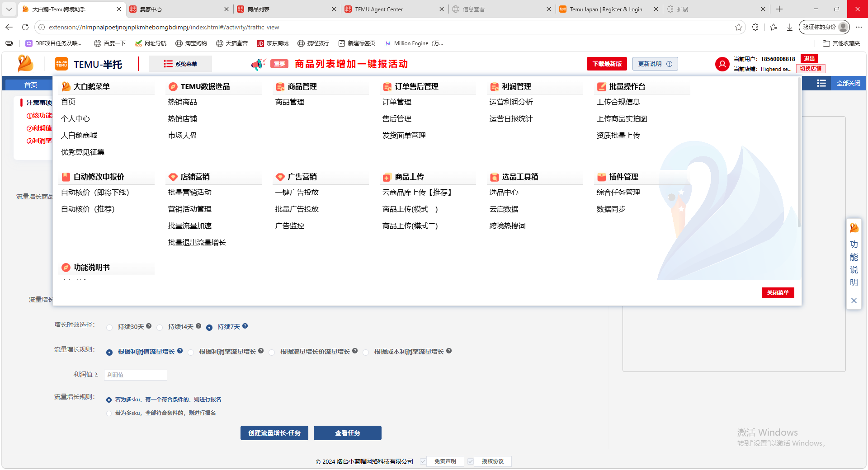Click the help icon beside 根据利润率流量增长

(261, 351)
